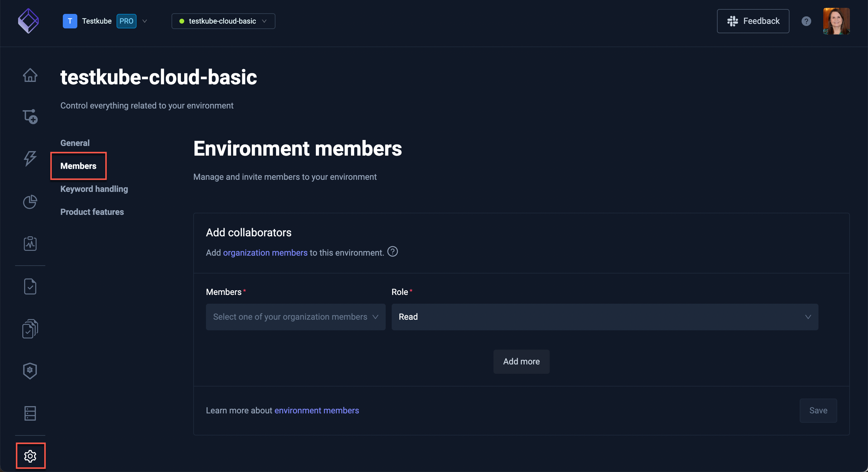Click the environment members learn more link

(317, 410)
